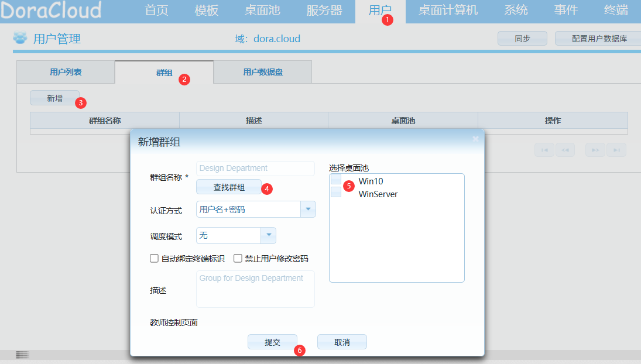
Task: Enable 禁止用户修改密码 checkbox
Action: (238, 258)
